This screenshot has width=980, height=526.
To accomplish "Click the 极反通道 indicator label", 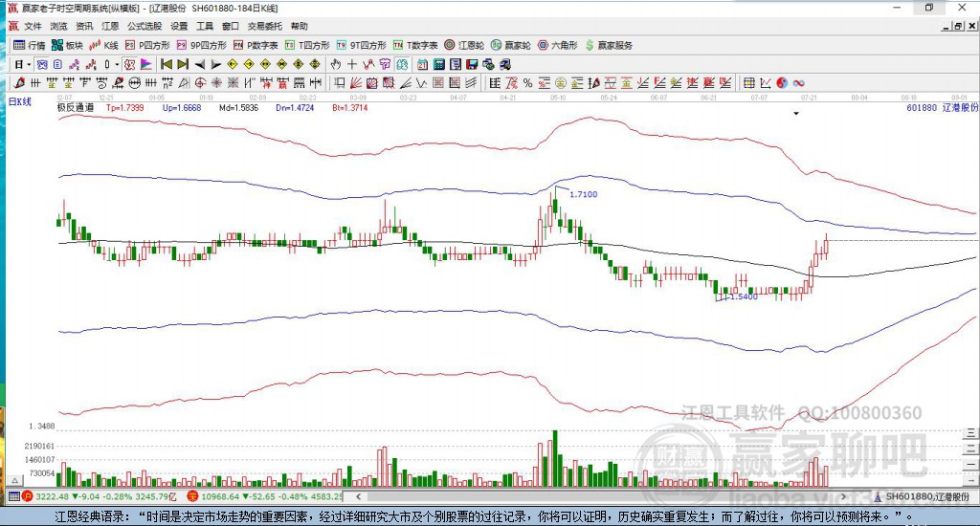I will (76, 107).
